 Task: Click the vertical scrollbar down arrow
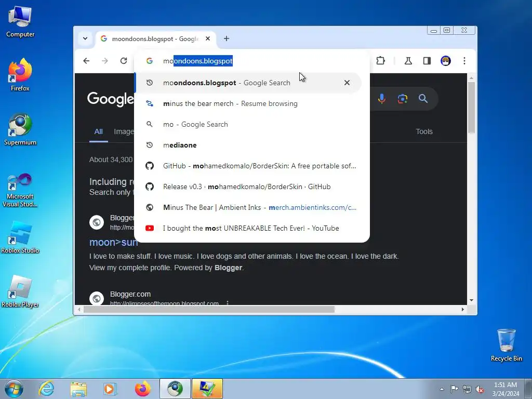(471, 300)
